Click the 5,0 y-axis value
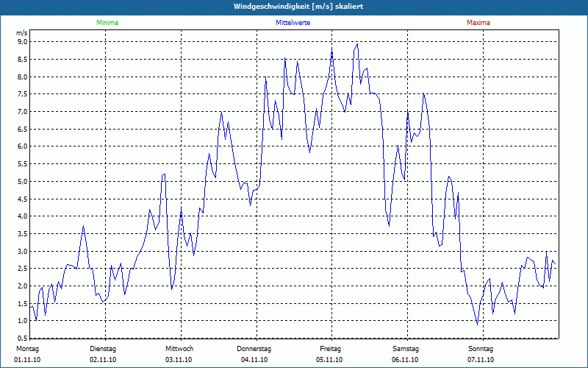 (23, 181)
